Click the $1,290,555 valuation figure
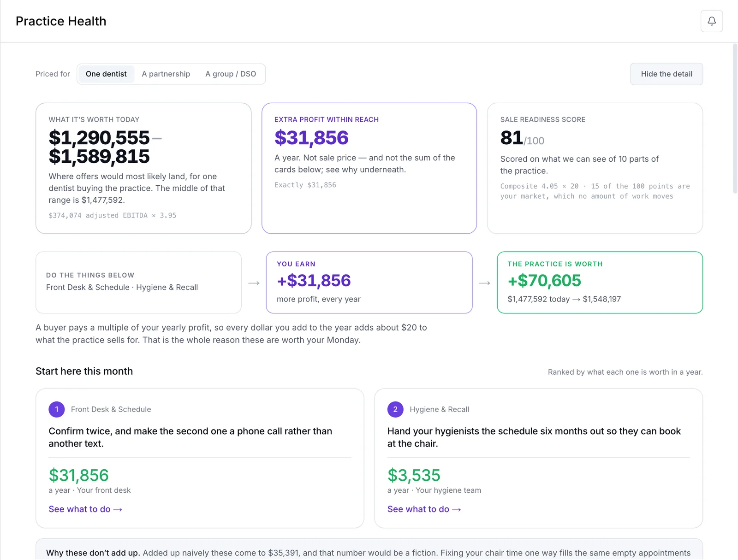 click(x=99, y=138)
